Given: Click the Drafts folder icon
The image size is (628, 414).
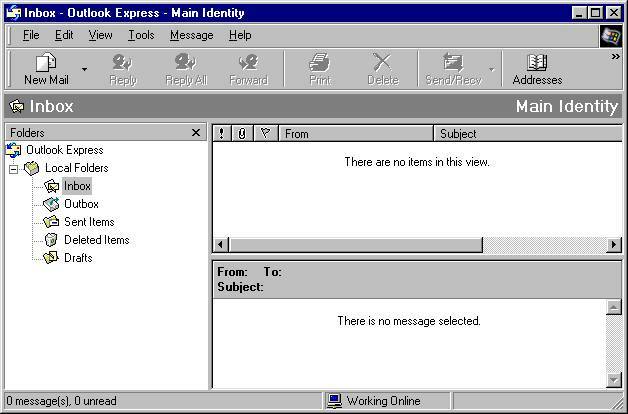Looking at the screenshot, I should (x=51, y=257).
